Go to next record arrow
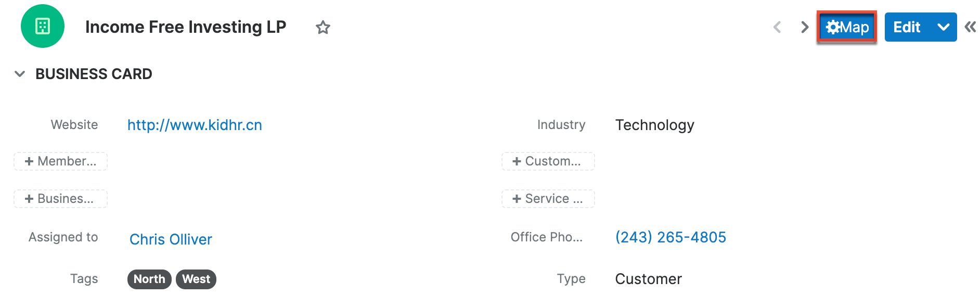 point(804,27)
